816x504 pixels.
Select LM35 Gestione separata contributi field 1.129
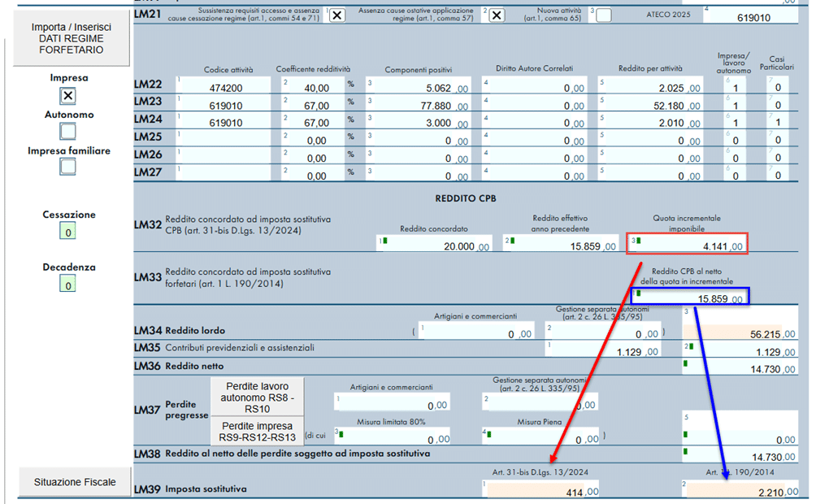[x=605, y=351]
